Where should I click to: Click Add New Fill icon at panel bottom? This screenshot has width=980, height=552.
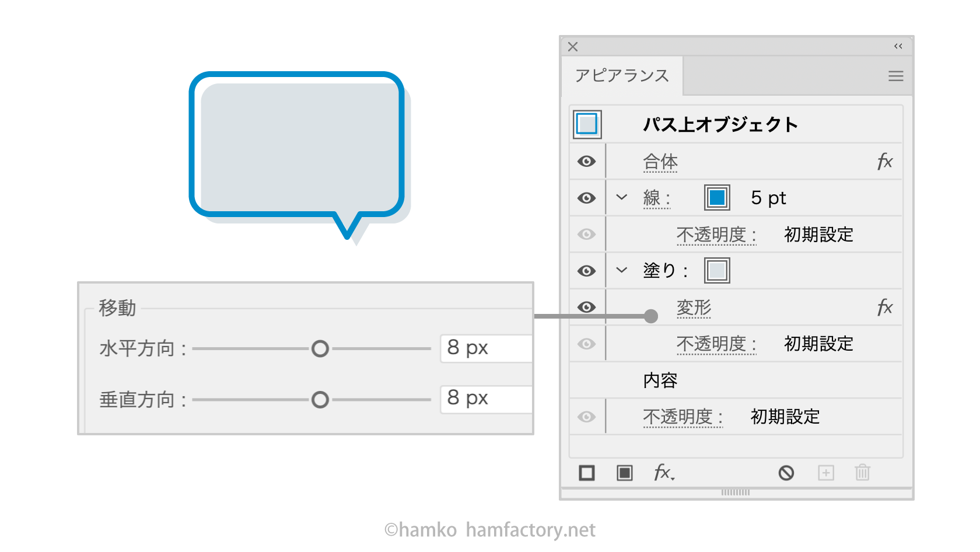624,473
